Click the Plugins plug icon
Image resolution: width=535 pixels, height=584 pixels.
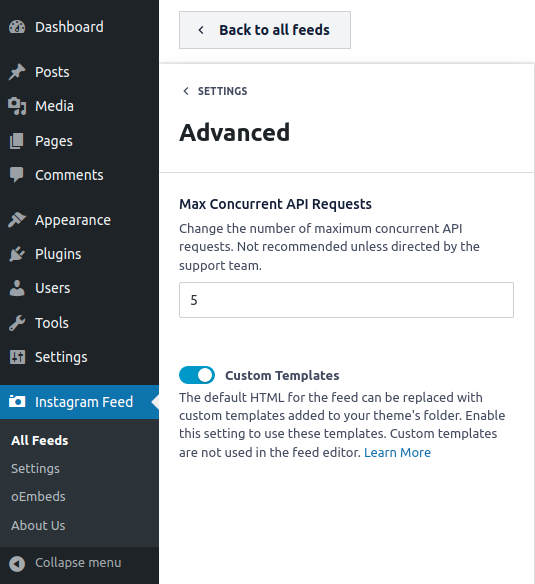[17, 254]
